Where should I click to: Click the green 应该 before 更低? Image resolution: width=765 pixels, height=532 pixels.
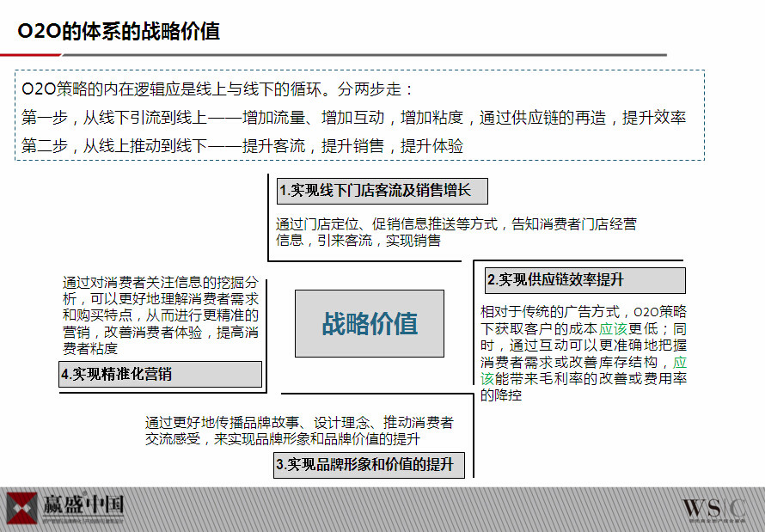[613, 328]
